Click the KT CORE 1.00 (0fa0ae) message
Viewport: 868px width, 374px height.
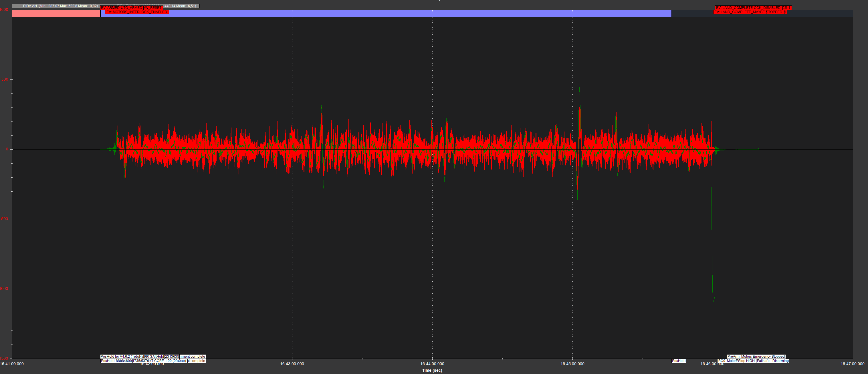(x=168, y=361)
